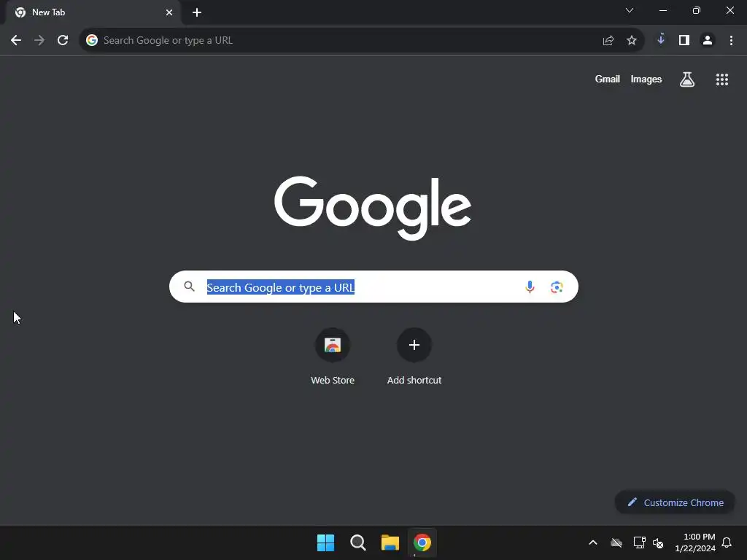Click the magnifier icon in search box
The image size is (747, 560).
[190, 287]
